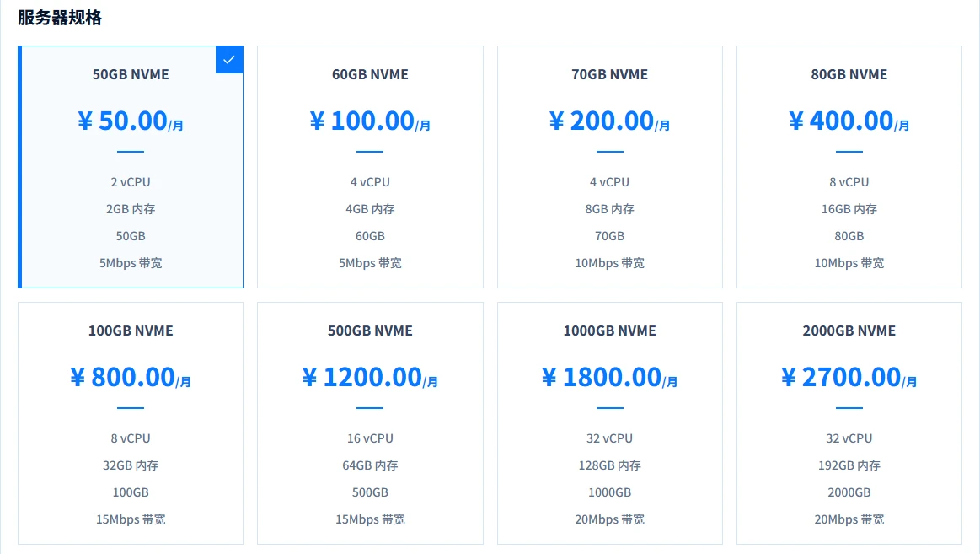Choose the 80GB NVME server plan
The image size is (980, 554).
pyautogui.click(x=849, y=167)
